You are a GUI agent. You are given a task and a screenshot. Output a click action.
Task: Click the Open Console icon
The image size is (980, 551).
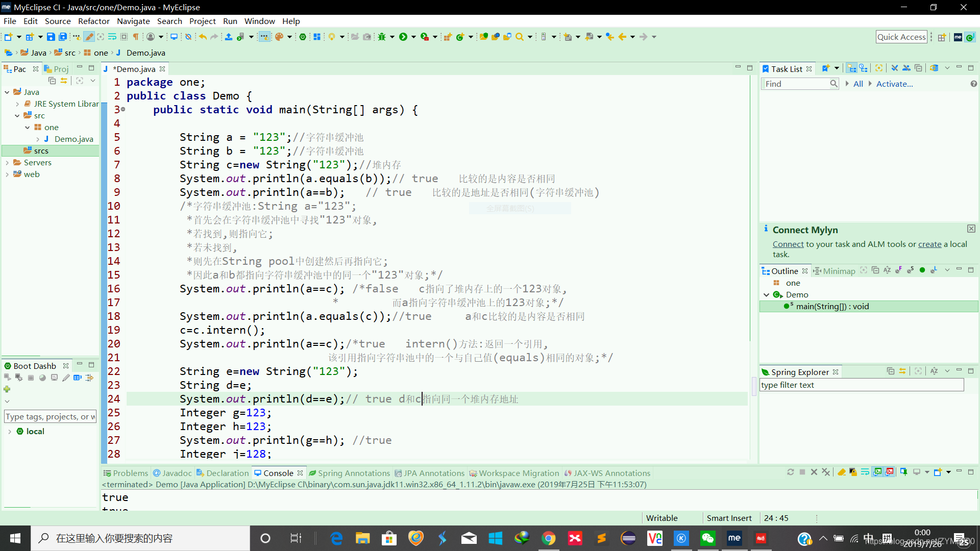click(937, 472)
